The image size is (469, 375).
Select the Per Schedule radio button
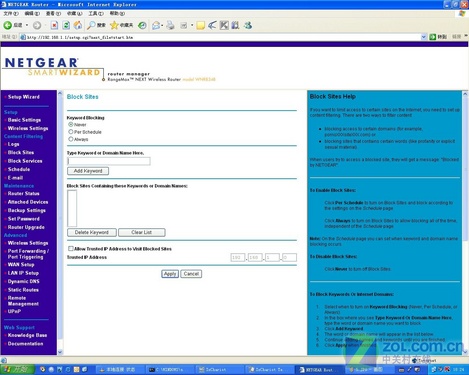point(71,132)
